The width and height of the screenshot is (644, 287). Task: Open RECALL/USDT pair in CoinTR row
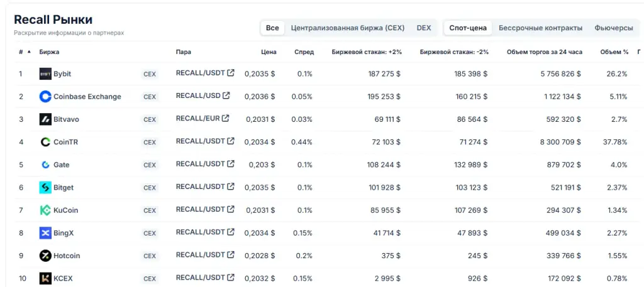coord(201,141)
